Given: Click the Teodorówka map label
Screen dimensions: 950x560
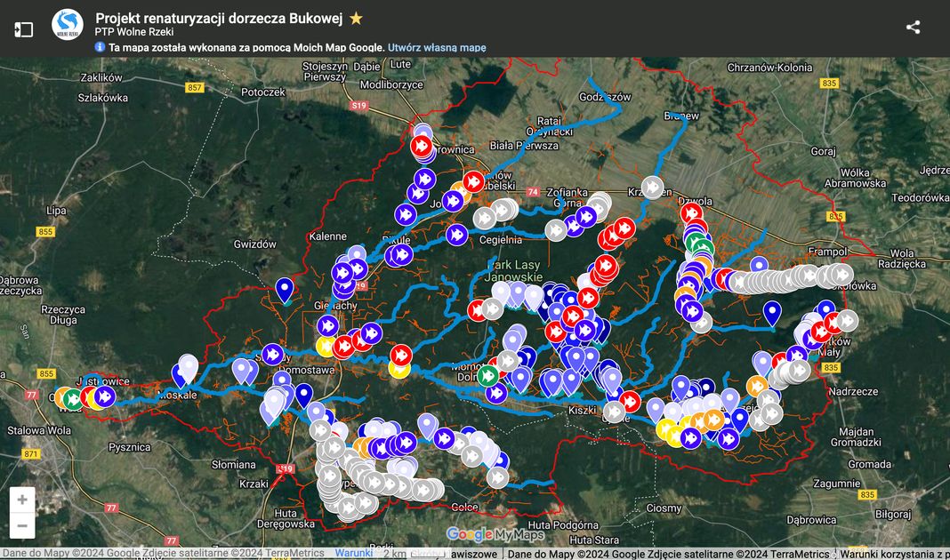Looking at the screenshot, I should click(921, 197).
